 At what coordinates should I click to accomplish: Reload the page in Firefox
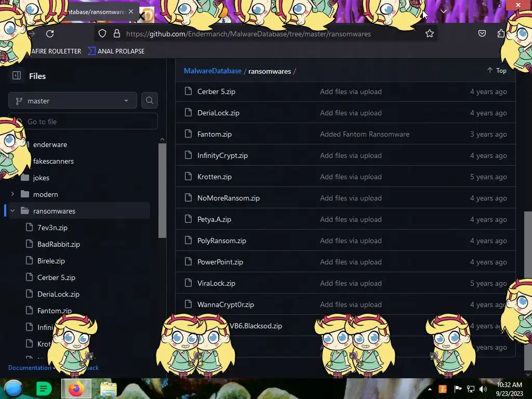coord(50,34)
